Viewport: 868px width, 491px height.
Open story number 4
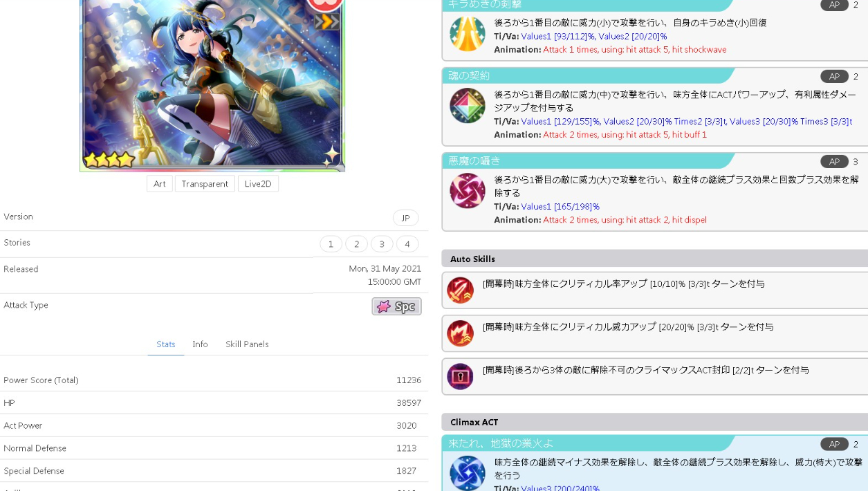coord(407,244)
